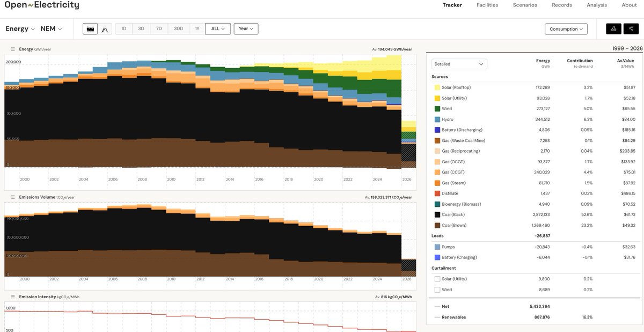Select the 30D range button
Screen dimensions: 644x332
(178, 29)
